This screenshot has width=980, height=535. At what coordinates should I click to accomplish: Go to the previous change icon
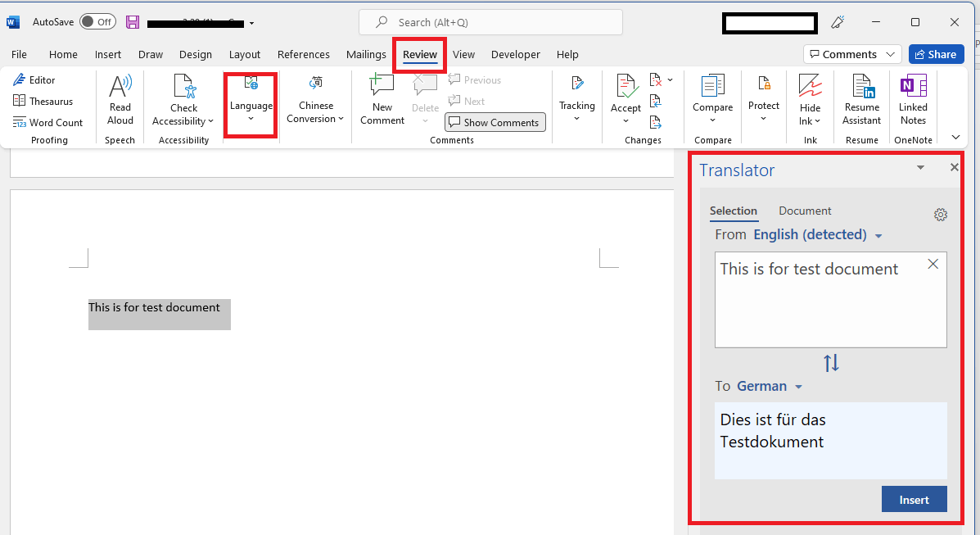[x=655, y=101]
